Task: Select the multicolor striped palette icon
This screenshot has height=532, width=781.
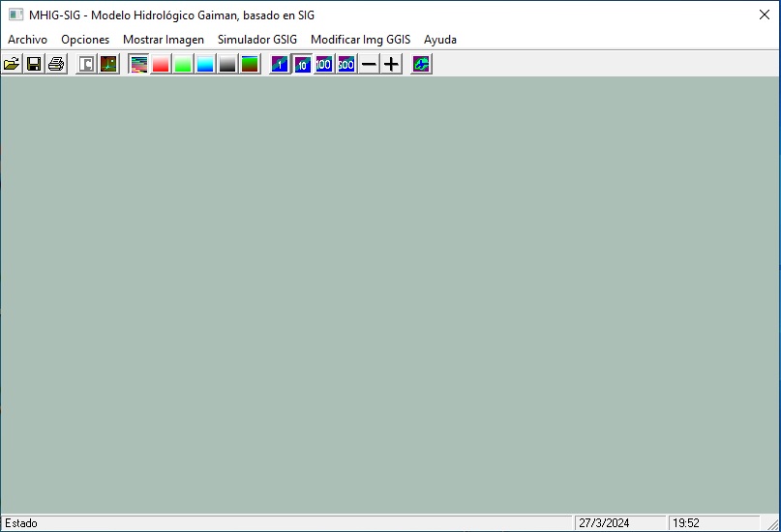Action: click(138, 64)
